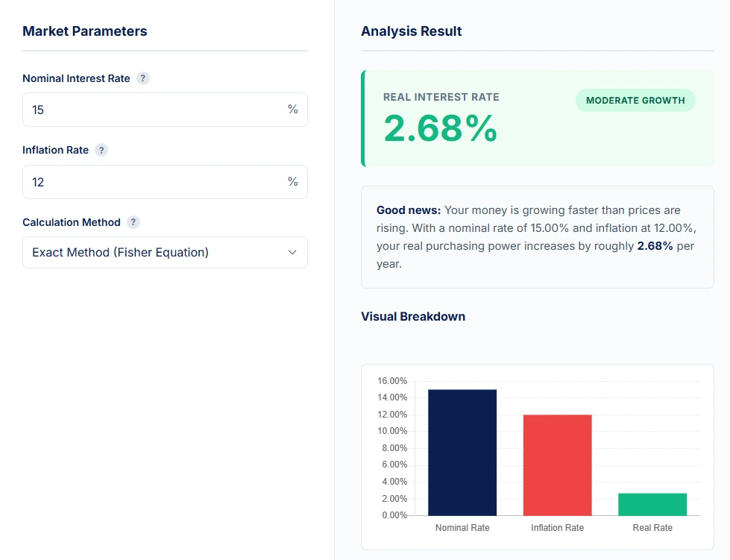Click the MODERATE GROWTH status badge
This screenshot has height=560, width=730.
[635, 100]
